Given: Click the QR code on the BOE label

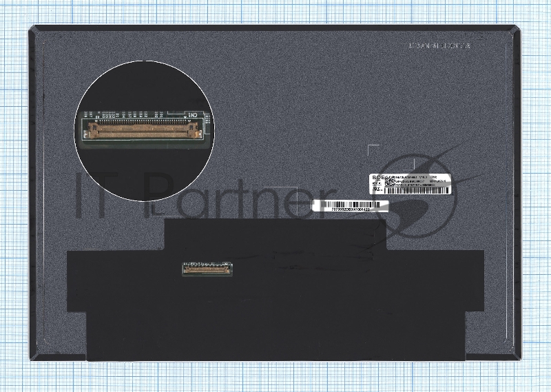Looking at the screenshot, I should [390, 183].
